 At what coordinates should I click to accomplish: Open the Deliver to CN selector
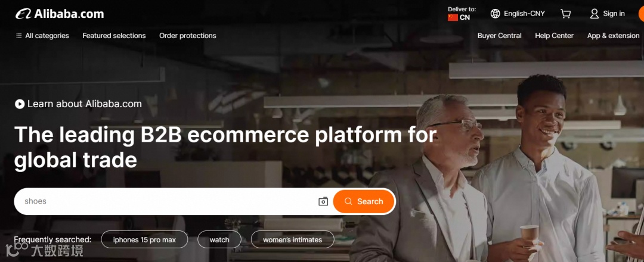point(462,14)
